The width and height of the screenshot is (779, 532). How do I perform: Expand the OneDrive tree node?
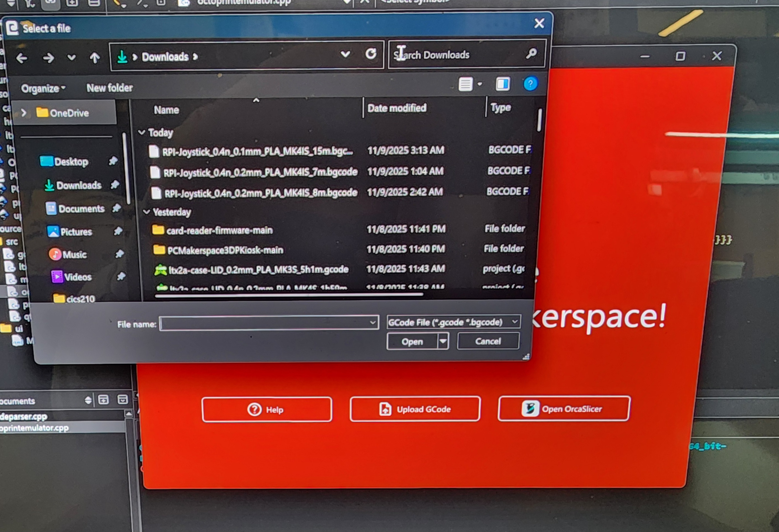(x=24, y=113)
